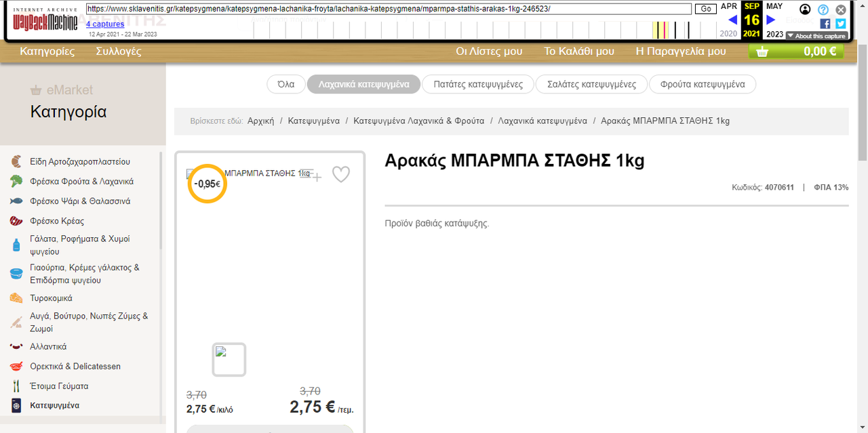The width and height of the screenshot is (868, 433).
Task: Click the fish seafood icon
Action: 16,201
